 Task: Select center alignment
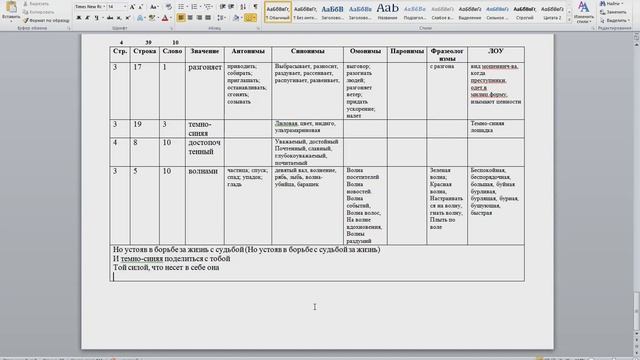[190, 18]
